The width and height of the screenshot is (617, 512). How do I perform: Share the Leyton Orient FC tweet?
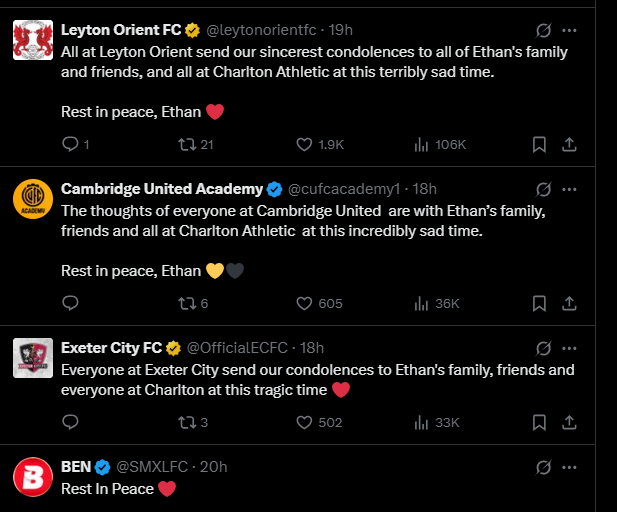pos(569,144)
